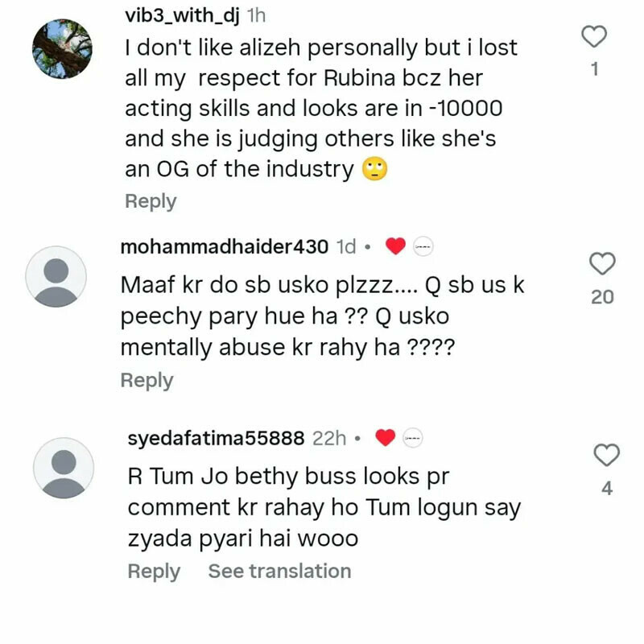Open the mohammadhaider430 username profile
This screenshot has width=644, height=644.
(x=224, y=247)
